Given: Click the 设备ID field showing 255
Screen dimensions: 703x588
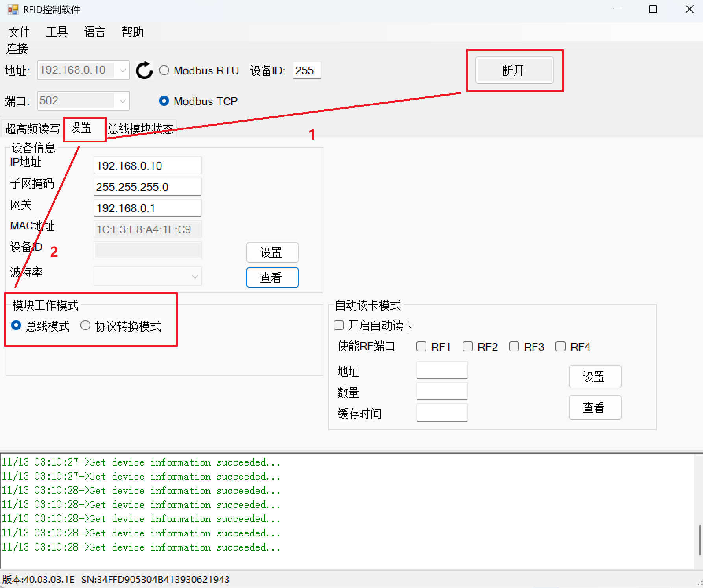Looking at the screenshot, I should [307, 70].
